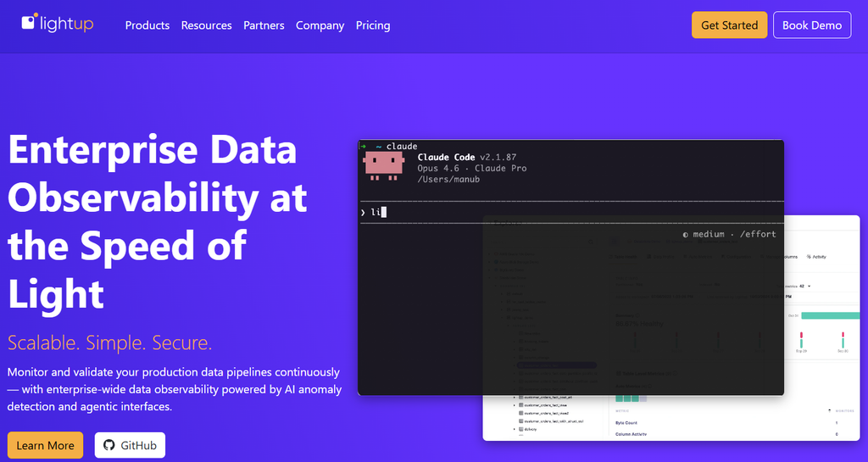Open the Products menu
Viewport: 868px width, 462px height.
click(x=147, y=25)
